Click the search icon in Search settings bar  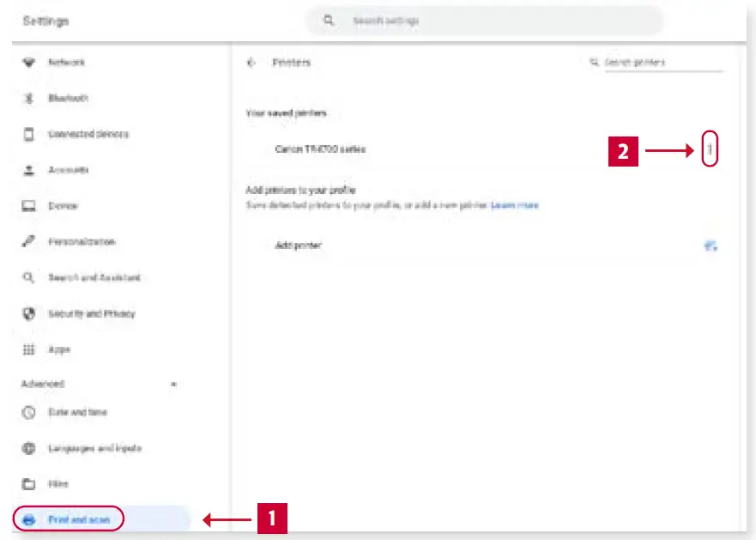(x=329, y=21)
